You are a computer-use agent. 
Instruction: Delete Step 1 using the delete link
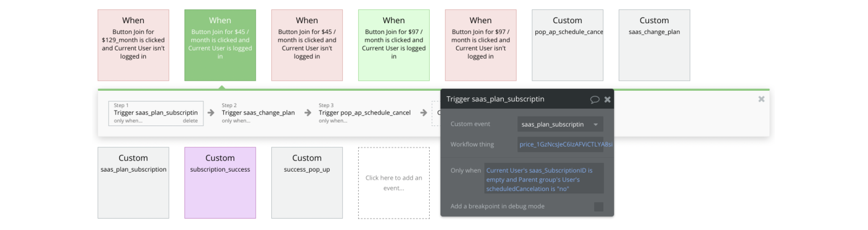(190, 121)
